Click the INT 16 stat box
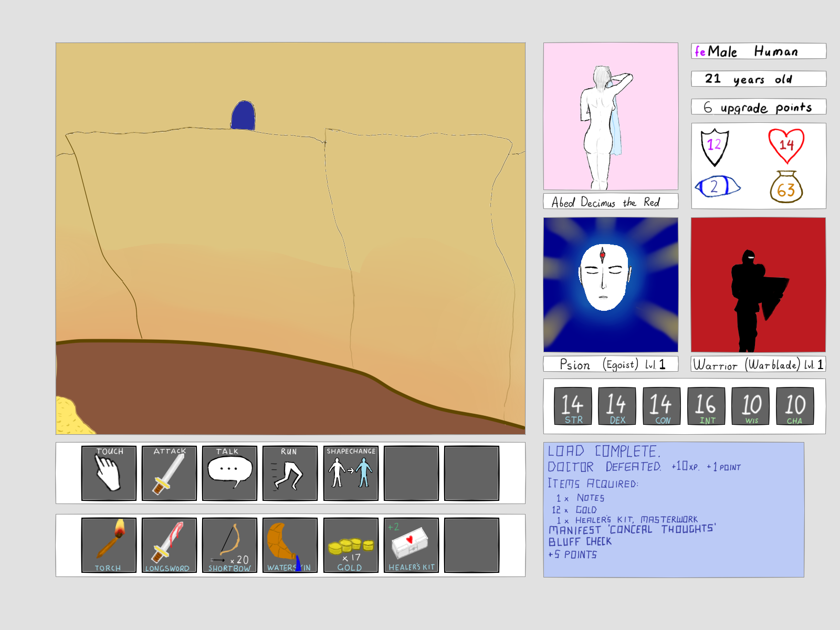Image resolution: width=840 pixels, height=630 pixels. tap(706, 406)
